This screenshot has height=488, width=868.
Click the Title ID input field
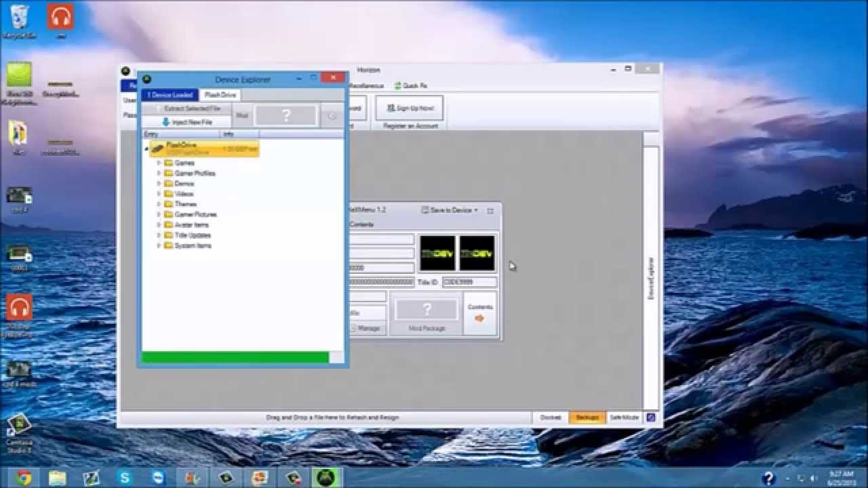[x=469, y=282]
